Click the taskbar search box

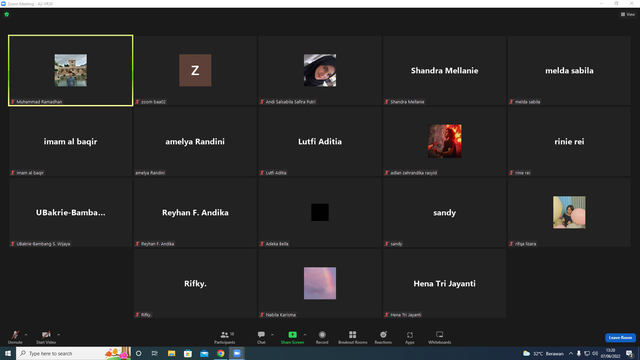coord(73,353)
